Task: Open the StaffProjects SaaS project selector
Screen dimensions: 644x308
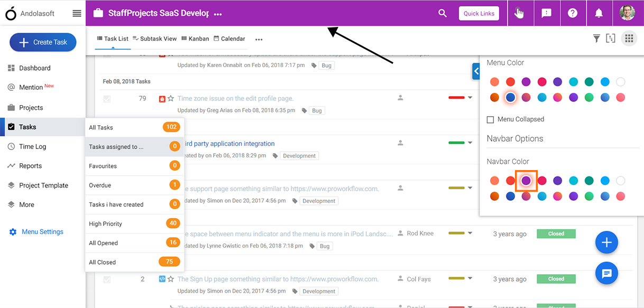Action: point(158,14)
